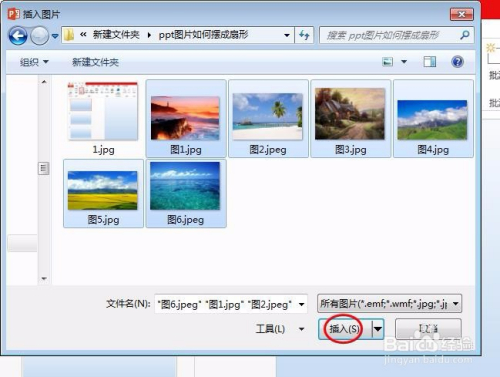The width and height of the screenshot is (500, 377).
Task: Go back with the blue back arrow
Action: tap(18, 35)
